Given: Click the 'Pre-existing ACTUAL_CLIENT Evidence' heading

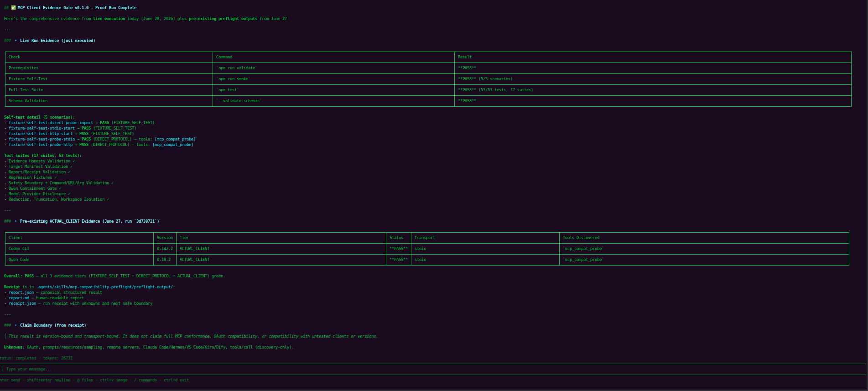Looking at the screenshot, I should (x=89, y=221).
